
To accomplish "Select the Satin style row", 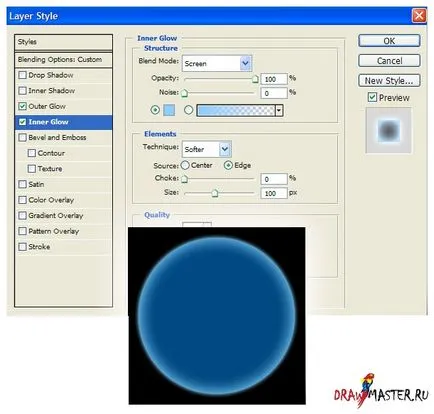I will click(x=63, y=184).
